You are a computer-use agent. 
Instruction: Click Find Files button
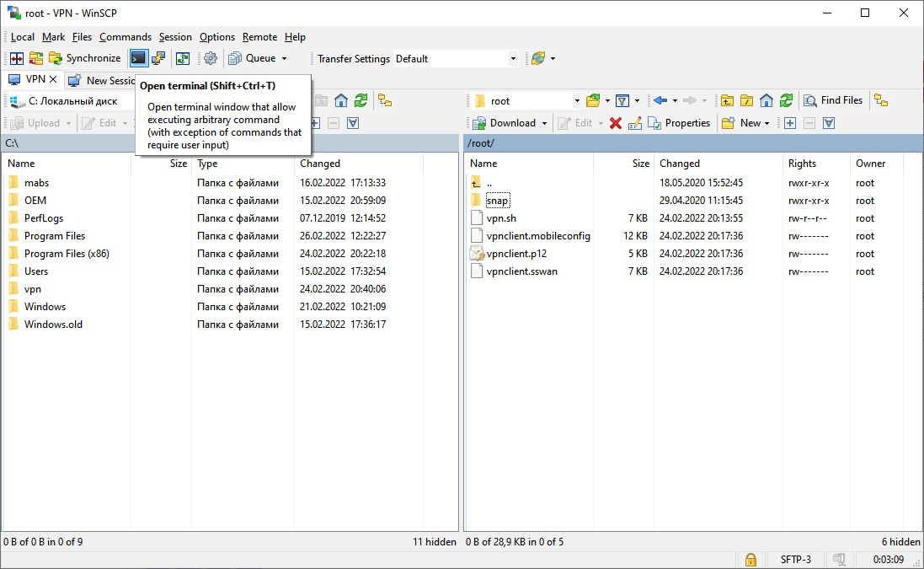coord(834,101)
